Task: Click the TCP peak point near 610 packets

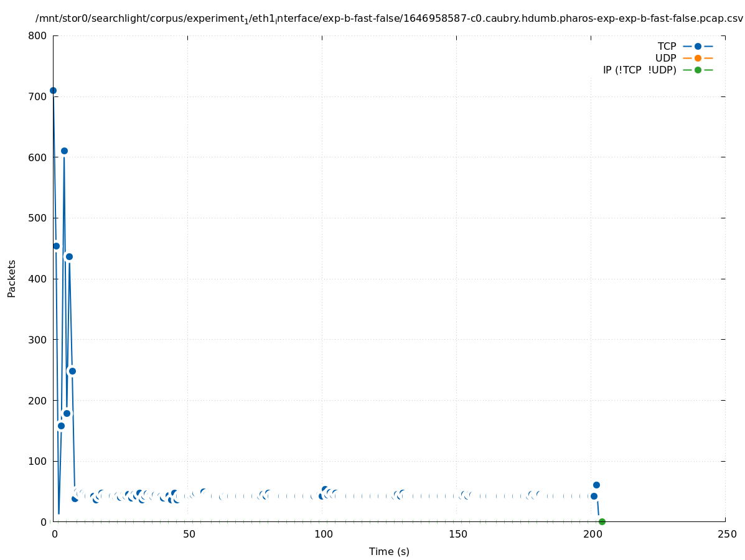Action: [64, 151]
